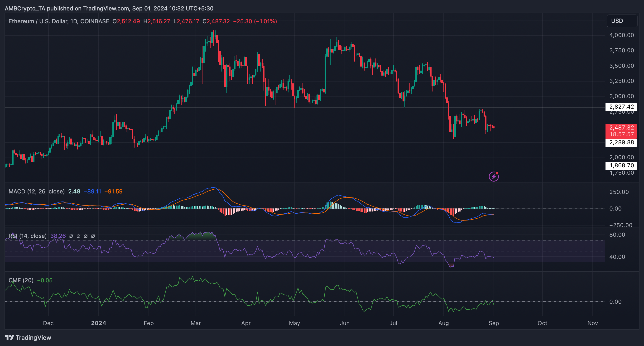The width and height of the screenshot is (644, 346).
Task: Open the RSI (14, close) indicator legend
Action: pyautogui.click(x=28, y=236)
